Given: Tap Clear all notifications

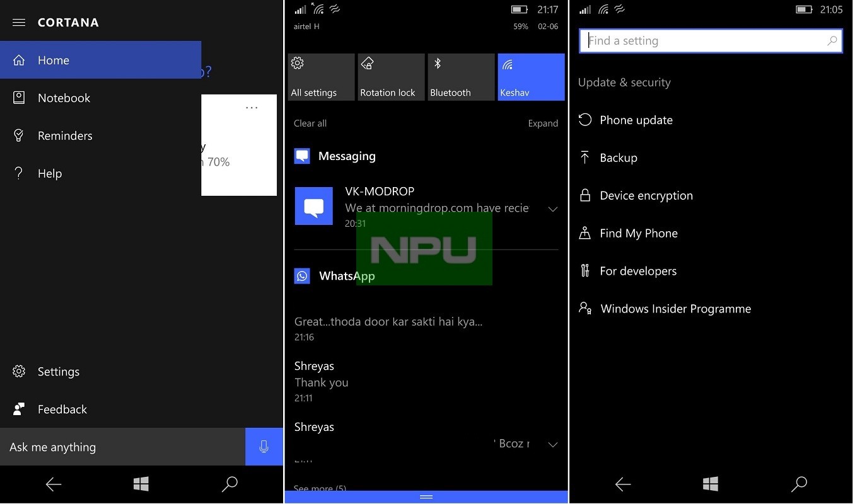Looking at the screenshot, I should point(310,123).
